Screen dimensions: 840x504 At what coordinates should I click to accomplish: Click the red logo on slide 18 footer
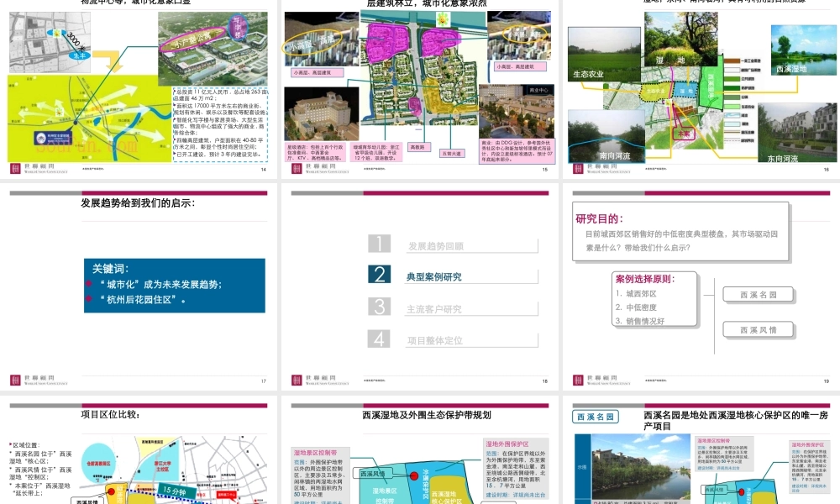tap(297, 381)
